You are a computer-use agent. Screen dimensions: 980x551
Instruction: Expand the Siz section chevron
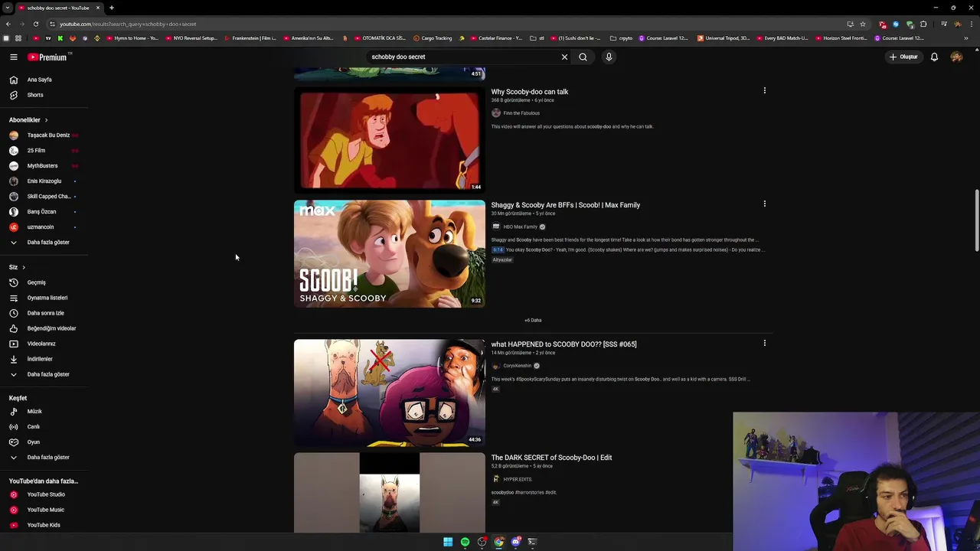coord(24,267)
